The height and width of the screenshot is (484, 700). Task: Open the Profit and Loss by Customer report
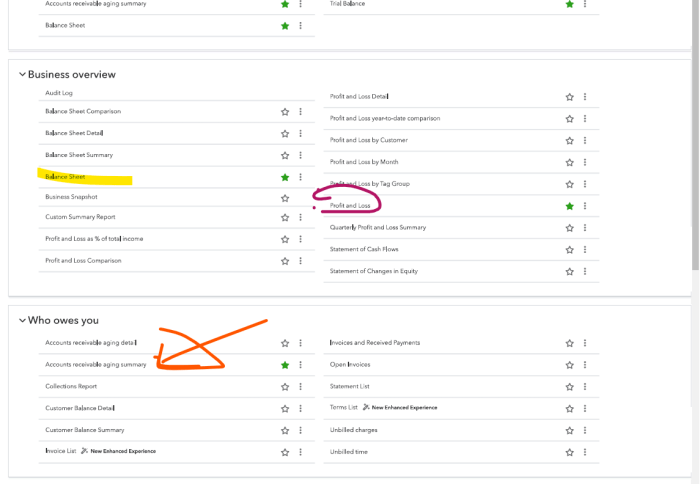(368, 140)
